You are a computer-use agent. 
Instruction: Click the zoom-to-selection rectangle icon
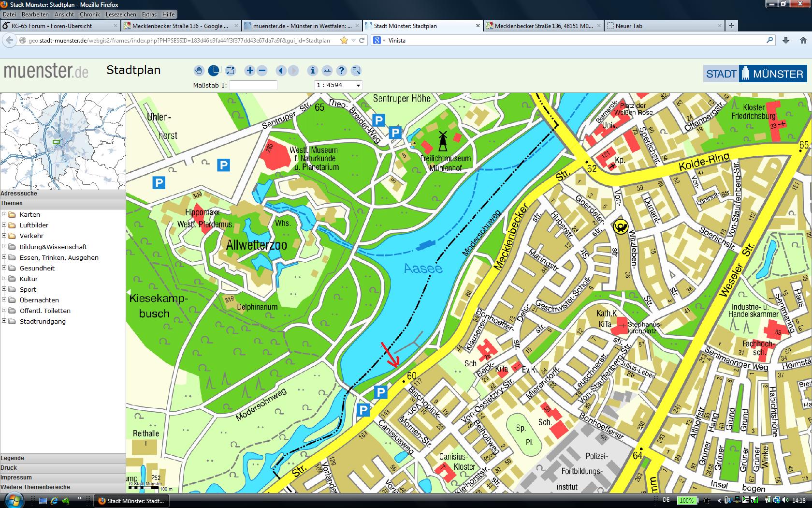point(356,71)
